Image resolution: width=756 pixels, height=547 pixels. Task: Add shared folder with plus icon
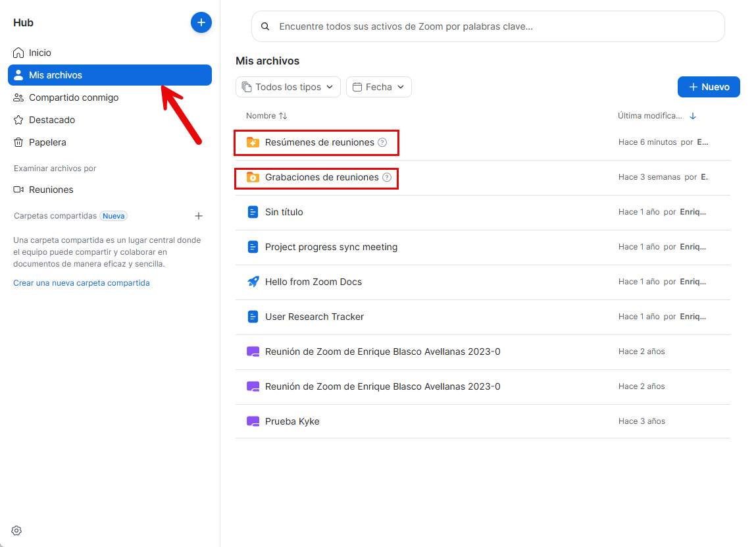[199, 216]
